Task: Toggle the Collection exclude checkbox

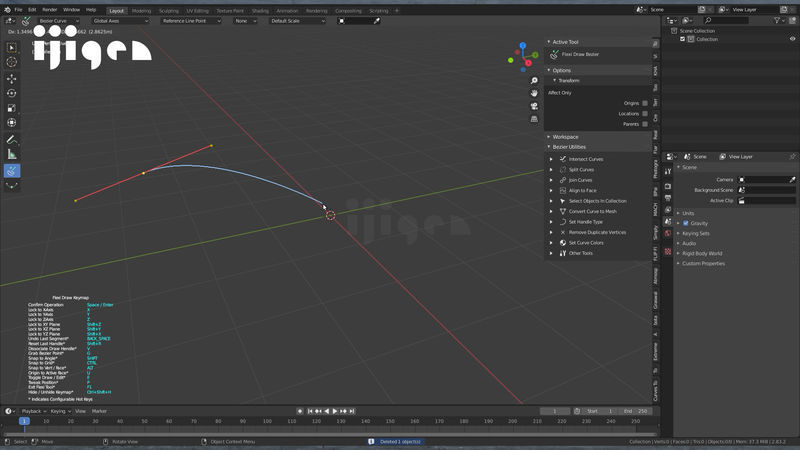Action: tap(683, 39)
